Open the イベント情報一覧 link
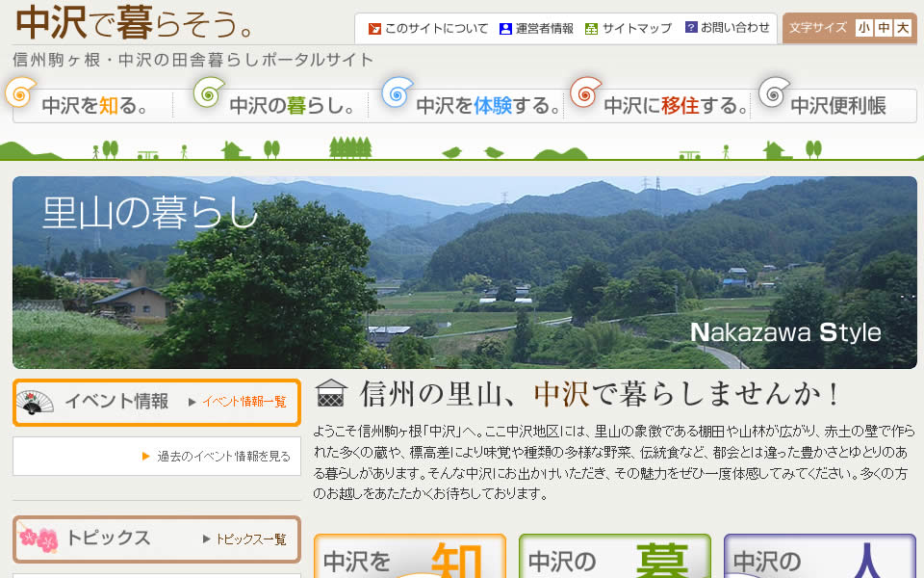The height and width of the screenshot is (578, 924). (244, 403)
